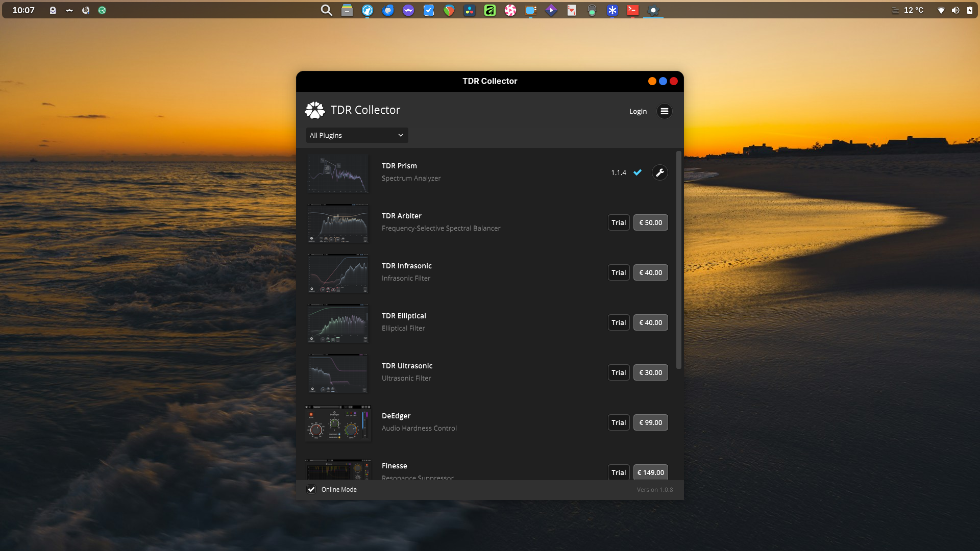980x551 pixels.
Task: Open the green letter-A app in the dock
Action: coord(490,10)
